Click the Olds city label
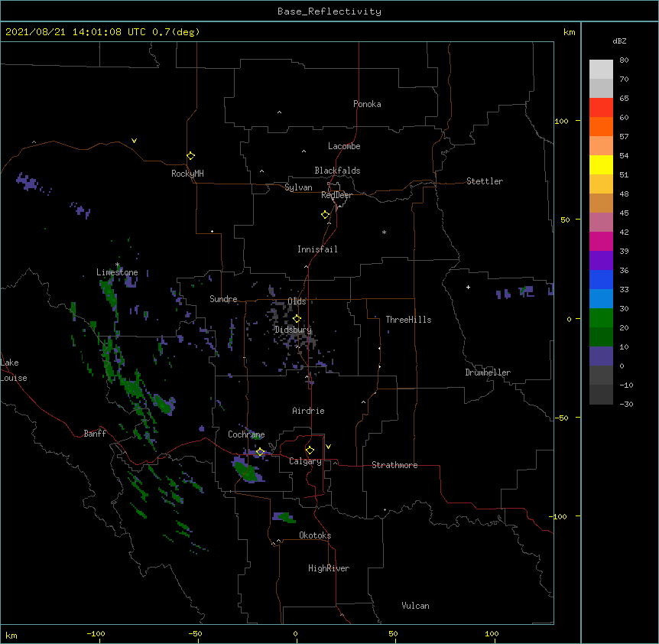Screen dimensions: 659x644 click(297, 301)
